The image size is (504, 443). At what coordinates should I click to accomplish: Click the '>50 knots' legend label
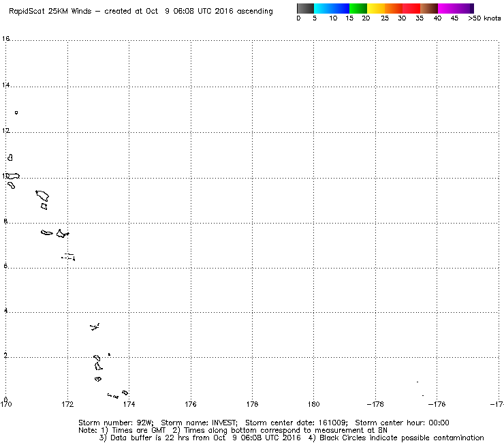tap(484, 18)
